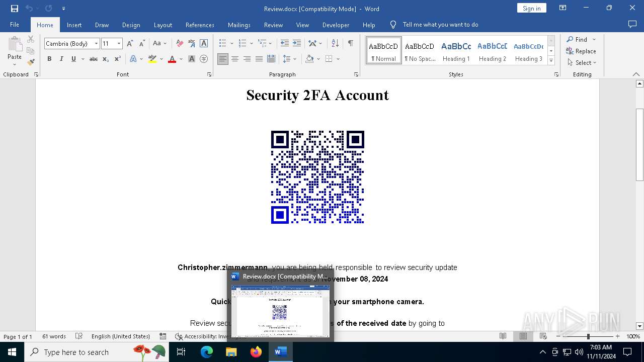Apply subscript formatting
644x362 pixels.
(105, 59)
